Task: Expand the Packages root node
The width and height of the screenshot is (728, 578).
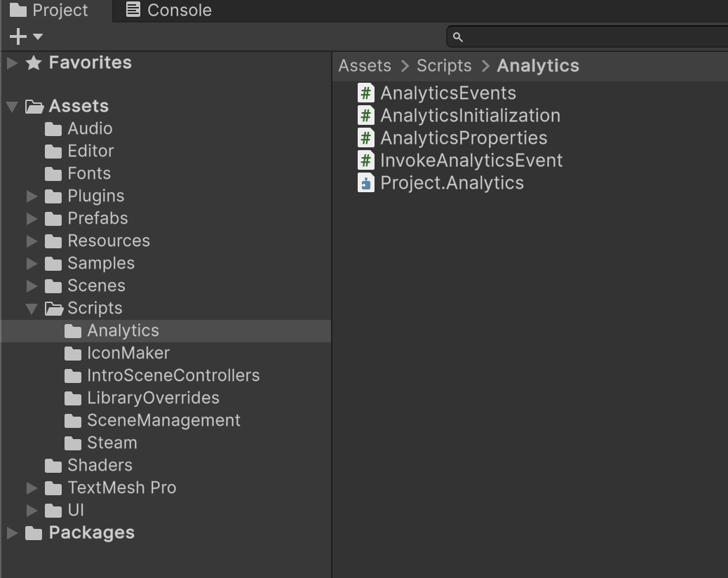Action: pyautogui.click(x=12, y=532)
